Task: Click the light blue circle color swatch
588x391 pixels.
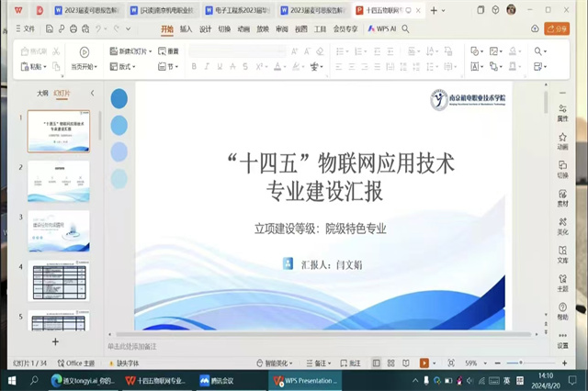Action: [x=119, y=151]
